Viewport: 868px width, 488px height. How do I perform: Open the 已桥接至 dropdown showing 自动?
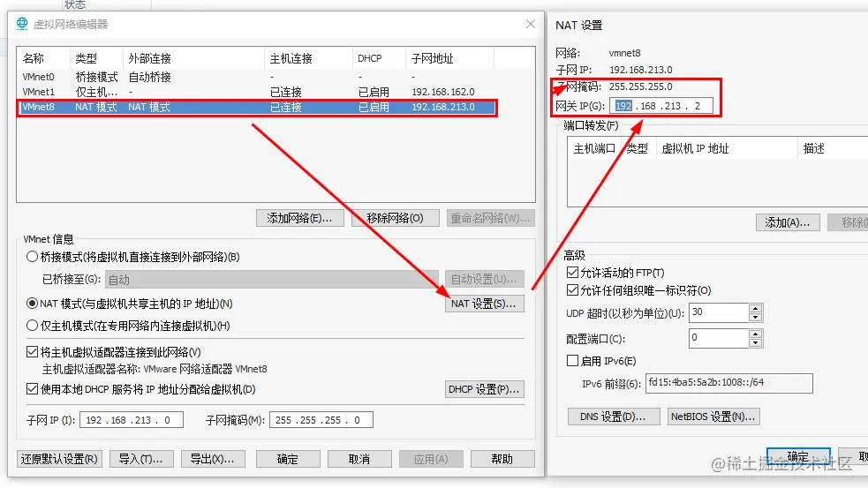[x=272, y=280]
